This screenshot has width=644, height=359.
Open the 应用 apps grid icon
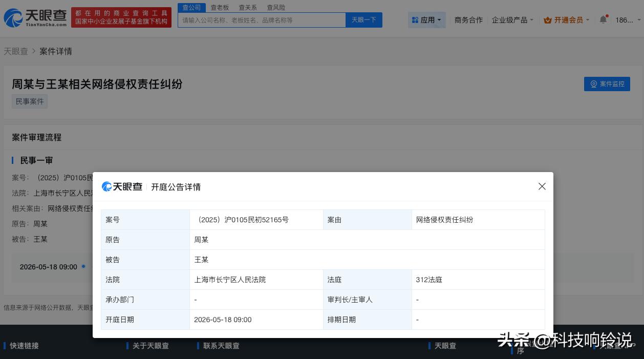[x=415, y=20]
